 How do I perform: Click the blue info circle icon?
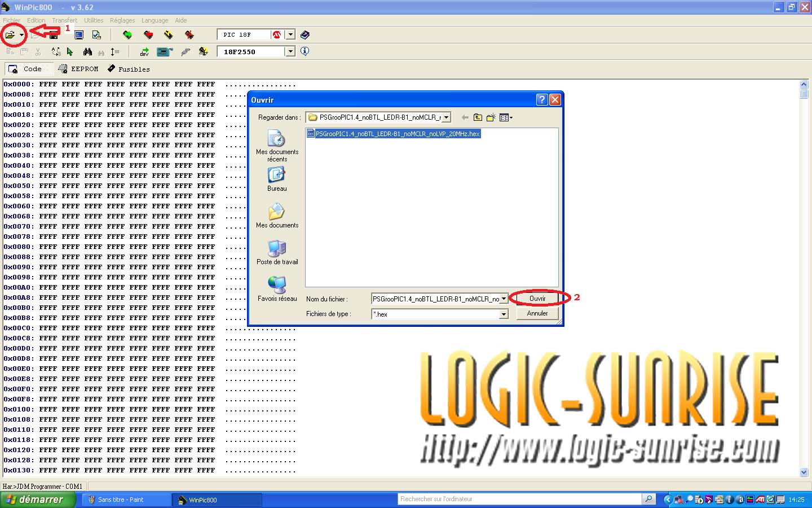305,51
